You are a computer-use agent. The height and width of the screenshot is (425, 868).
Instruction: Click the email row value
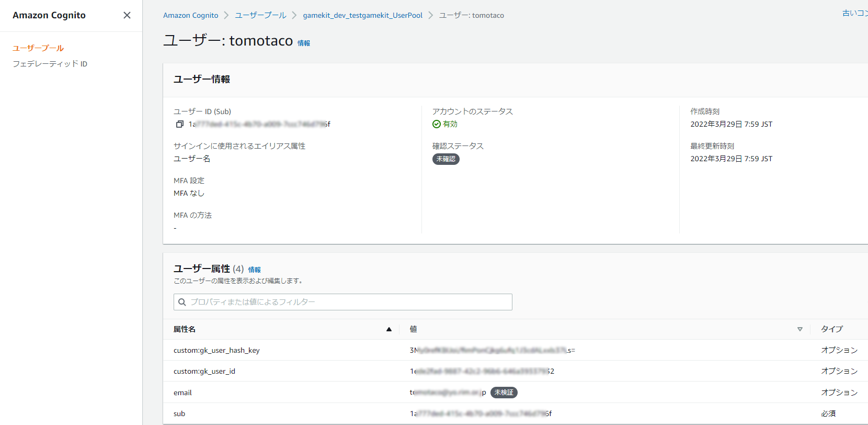coord(448,393)
